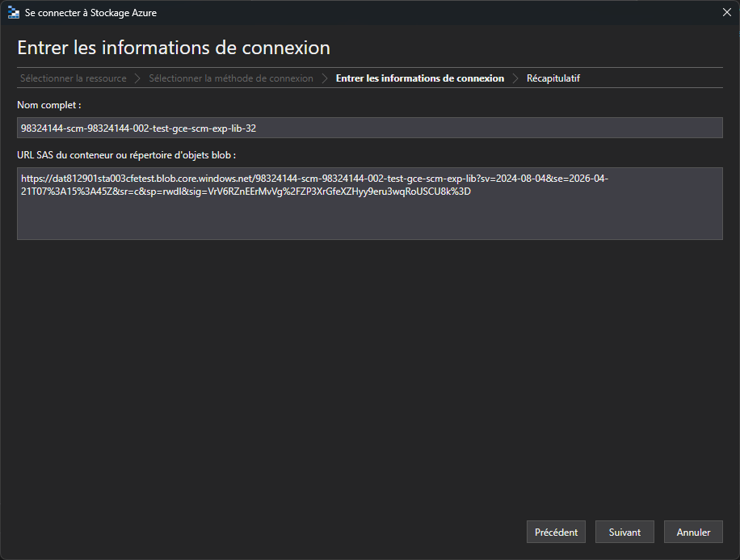This screenshot has width=740, height=560.
Task: Click the Azure Storage Explorer app icon
Action: pos(14,13)
